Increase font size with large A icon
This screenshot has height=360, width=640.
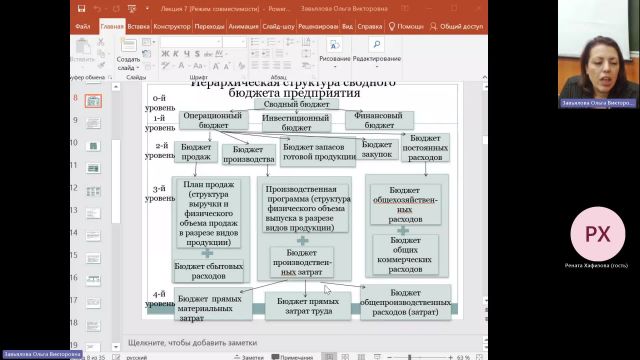[x=216, y=66]
